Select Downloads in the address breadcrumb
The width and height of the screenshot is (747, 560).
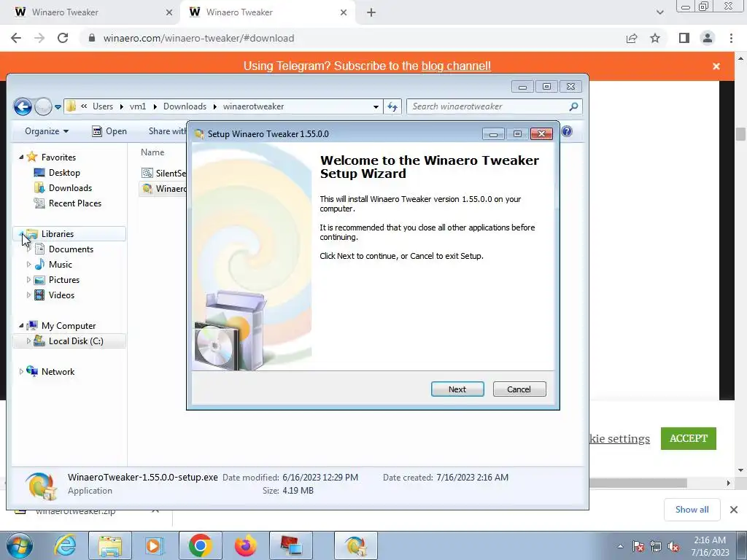point(185,106)
